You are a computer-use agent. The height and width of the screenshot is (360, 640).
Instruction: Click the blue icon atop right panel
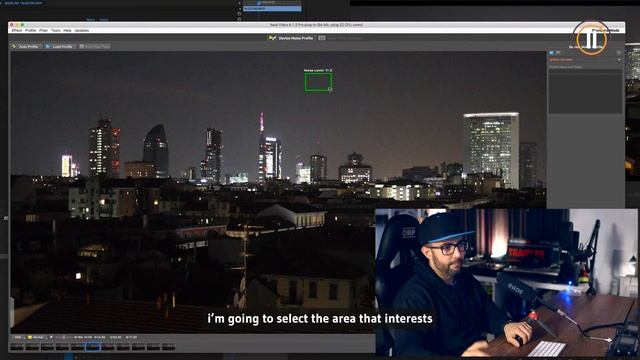click(x=551, y=53)
